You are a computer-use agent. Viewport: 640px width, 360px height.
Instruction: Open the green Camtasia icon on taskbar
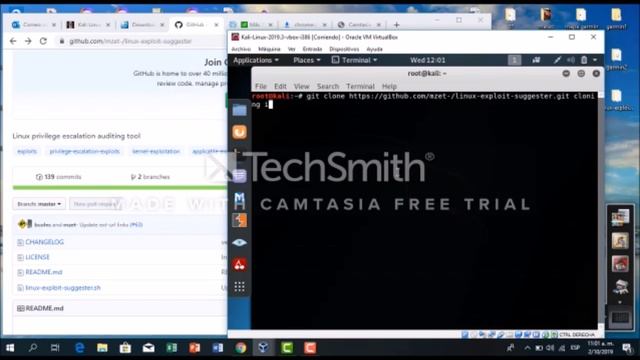tap(287, 348)
